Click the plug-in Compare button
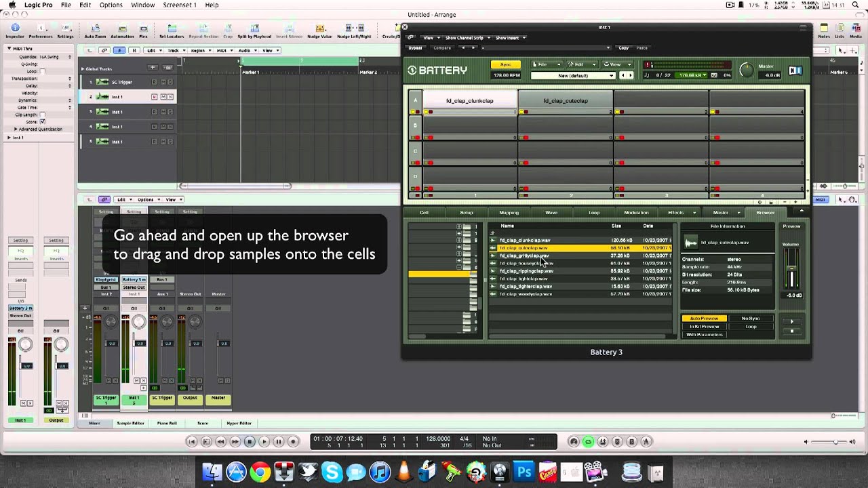Image resolution: width=868 pixels, height=488 pixels. point(442,48)
